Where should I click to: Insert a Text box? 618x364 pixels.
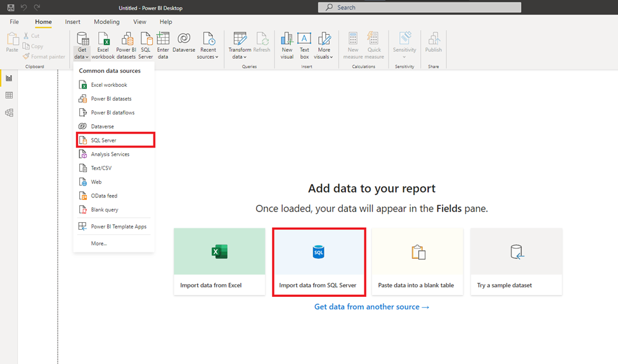[x=304, y=46]
